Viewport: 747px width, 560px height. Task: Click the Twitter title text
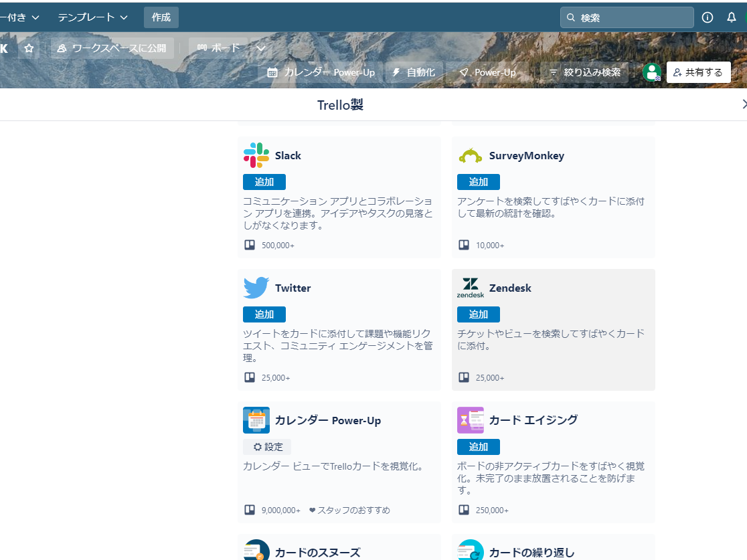coord(293,288)
